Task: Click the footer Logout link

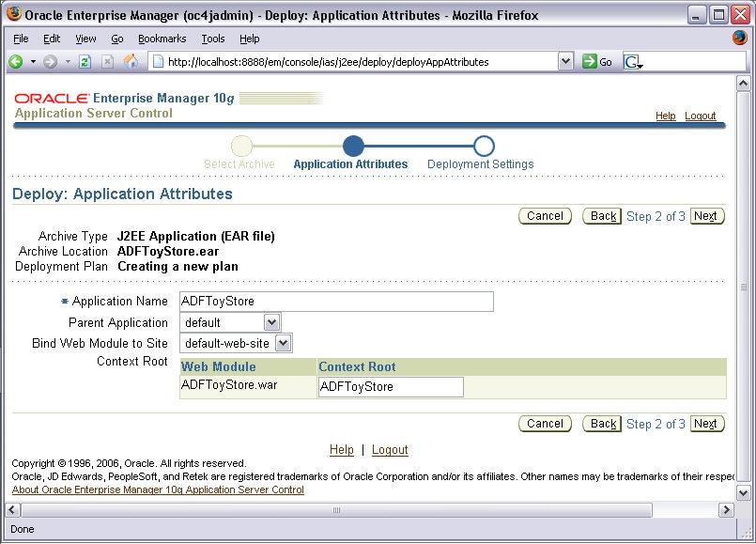Action: pyautogui.click(x=390, y=449)
